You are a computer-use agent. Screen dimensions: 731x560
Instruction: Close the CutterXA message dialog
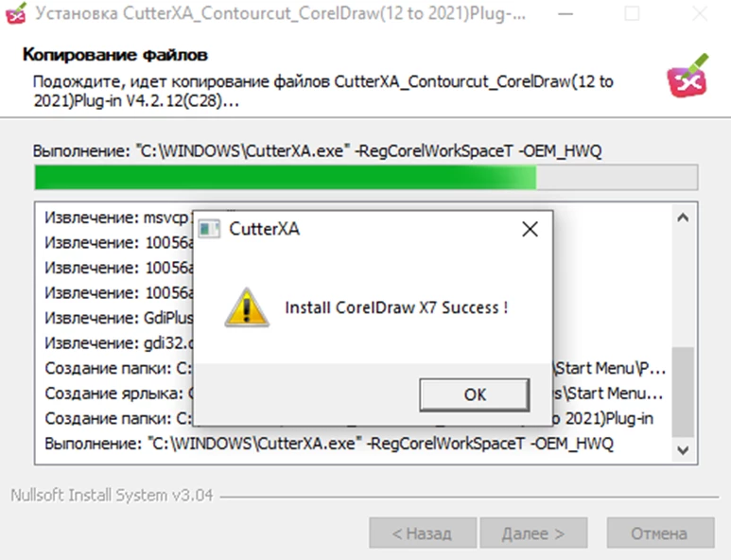pos(530,229)
